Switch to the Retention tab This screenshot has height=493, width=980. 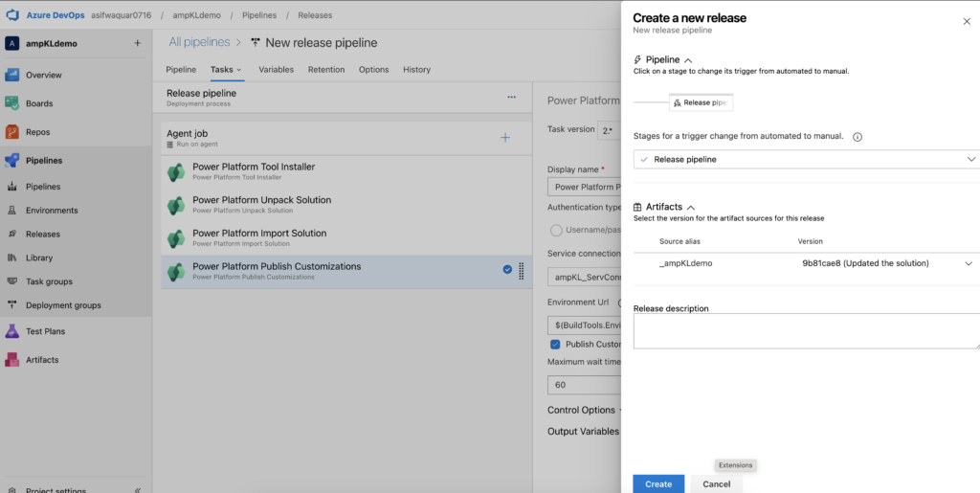pyautogui.click(x=326, y=70)
